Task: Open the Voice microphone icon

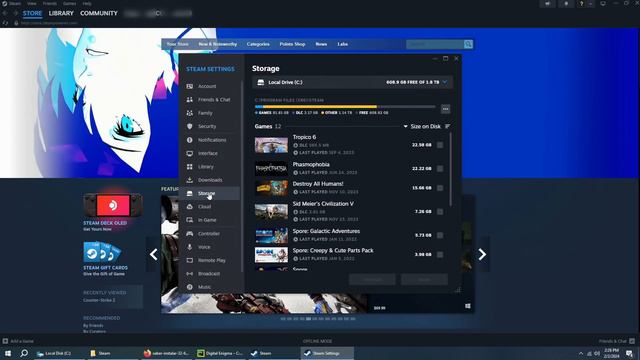Action: click(190, 247)
